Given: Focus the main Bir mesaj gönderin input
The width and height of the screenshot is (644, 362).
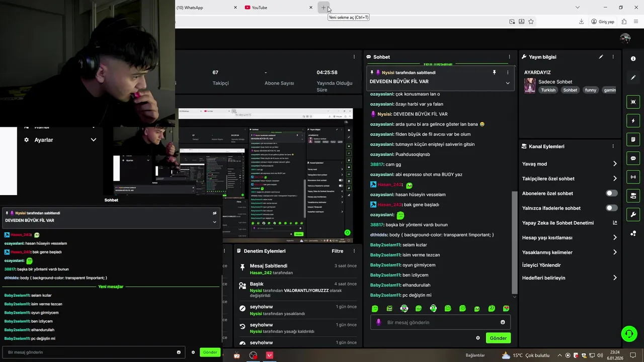Looking at the screenshot, I should tap(440, 322).
